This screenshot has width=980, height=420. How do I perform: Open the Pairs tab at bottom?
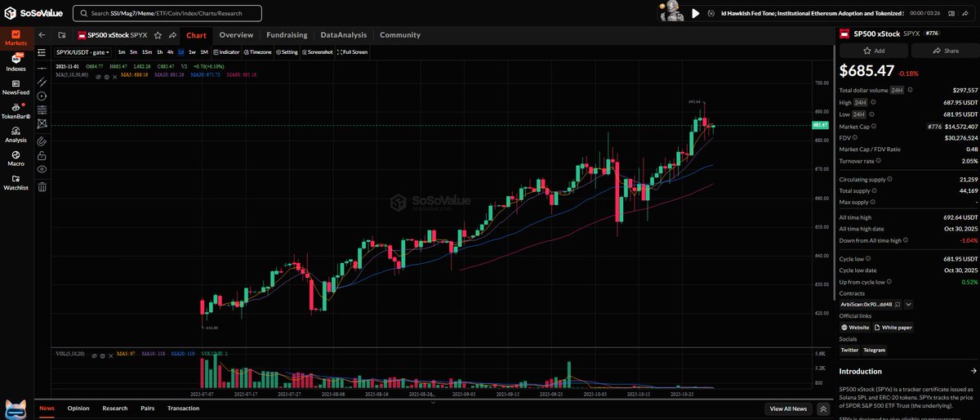point(148,408)
